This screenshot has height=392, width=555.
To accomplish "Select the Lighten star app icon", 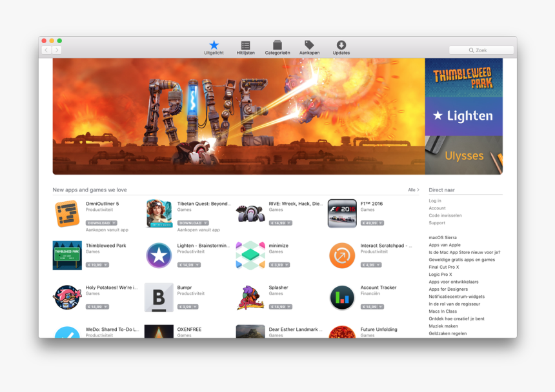I will pyautogui.click(x=159, y=255).
